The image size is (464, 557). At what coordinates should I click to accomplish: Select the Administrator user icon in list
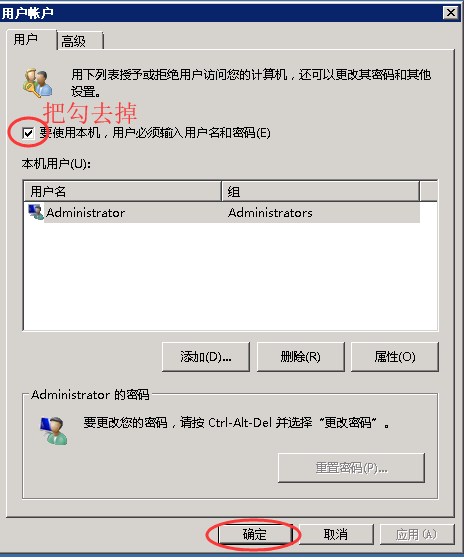36,212
